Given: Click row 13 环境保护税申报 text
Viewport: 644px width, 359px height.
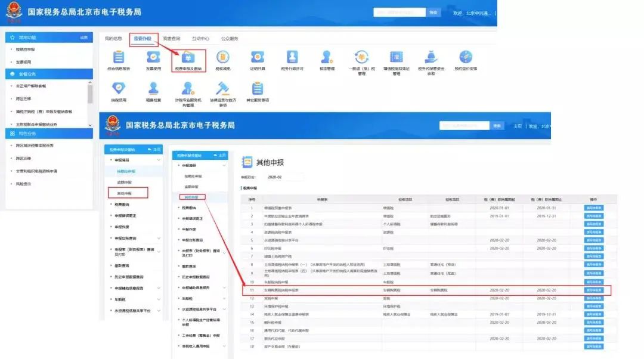Looking at the screenshot, I should pyautogui.click(x=276, y=307).
